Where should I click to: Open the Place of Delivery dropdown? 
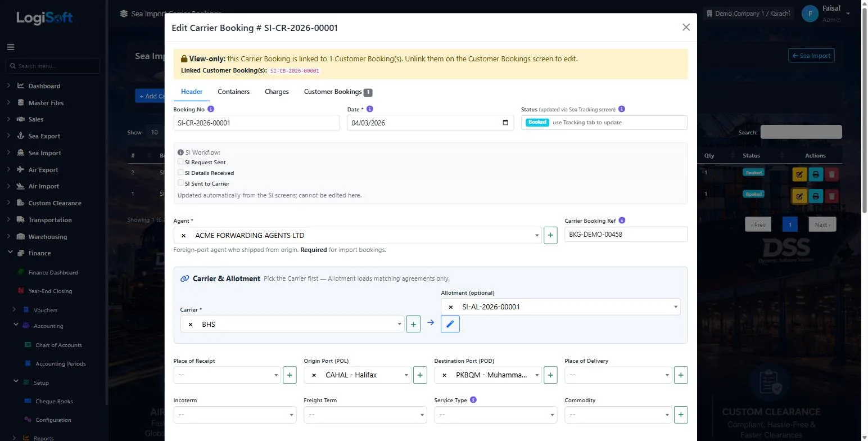(x=618, y=375)
